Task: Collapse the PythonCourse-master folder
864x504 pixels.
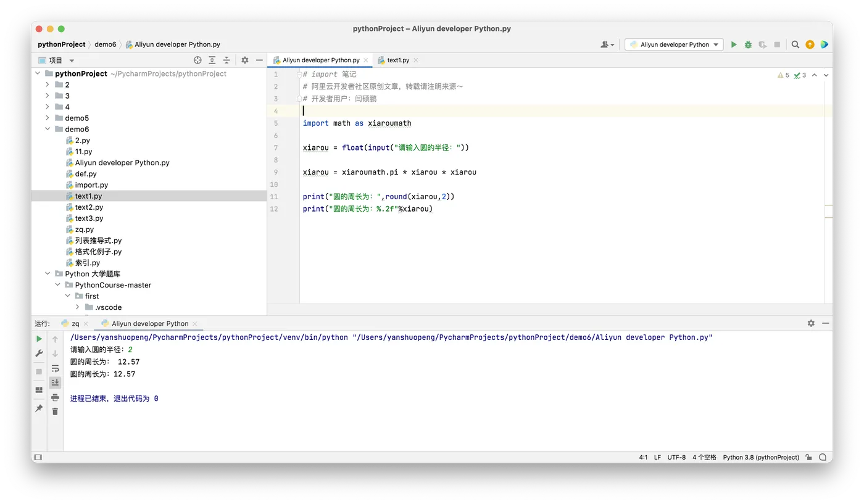Action: tap(57, 284)
